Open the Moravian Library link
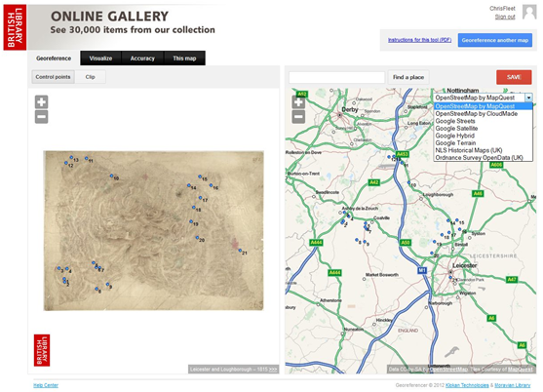Screen dimensions: 543x392 512,385
